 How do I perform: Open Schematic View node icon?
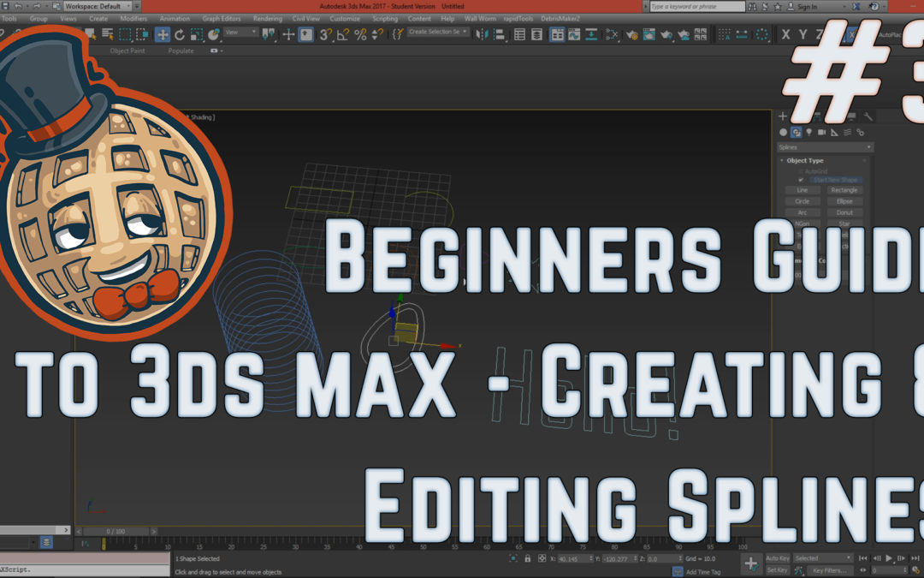[x=613, y=35]
